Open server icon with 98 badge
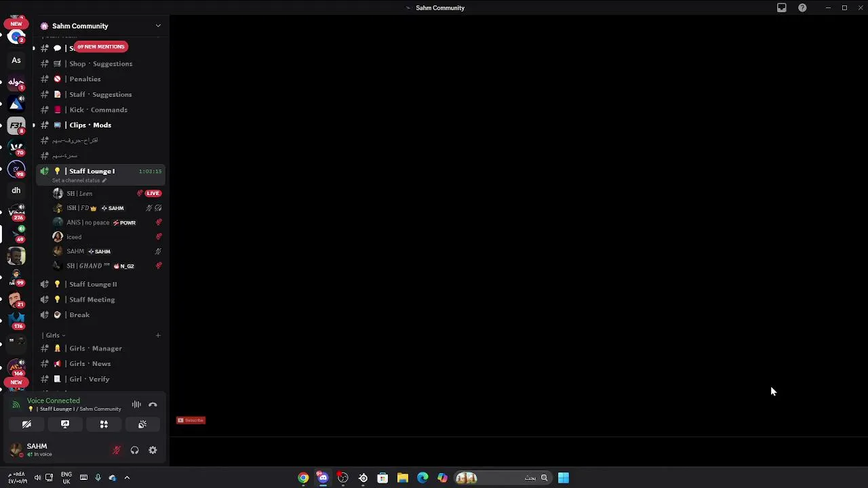868x488 pixels. (16, 168)
